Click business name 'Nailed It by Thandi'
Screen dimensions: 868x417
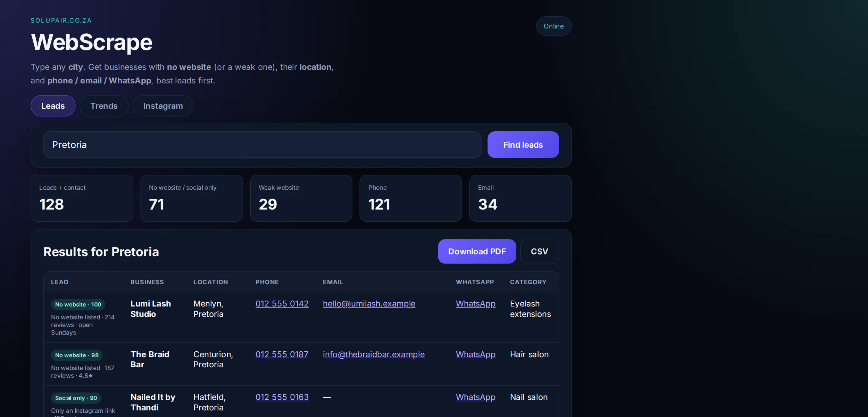(153, 402)
